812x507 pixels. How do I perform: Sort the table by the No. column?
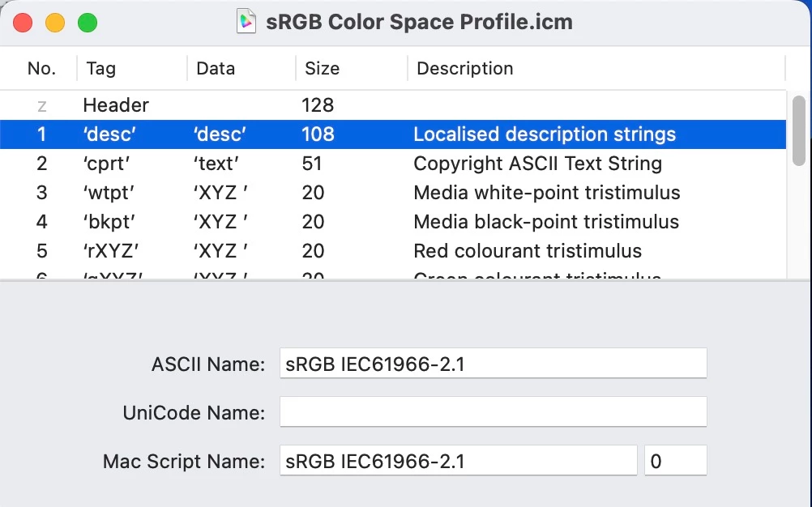pos(41,69)
